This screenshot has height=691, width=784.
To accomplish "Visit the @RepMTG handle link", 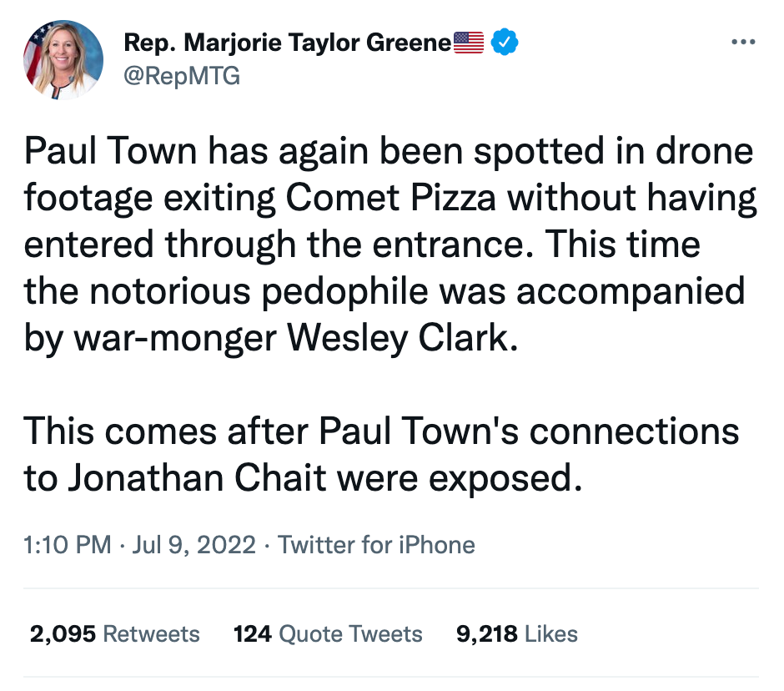I will (181, 76).
